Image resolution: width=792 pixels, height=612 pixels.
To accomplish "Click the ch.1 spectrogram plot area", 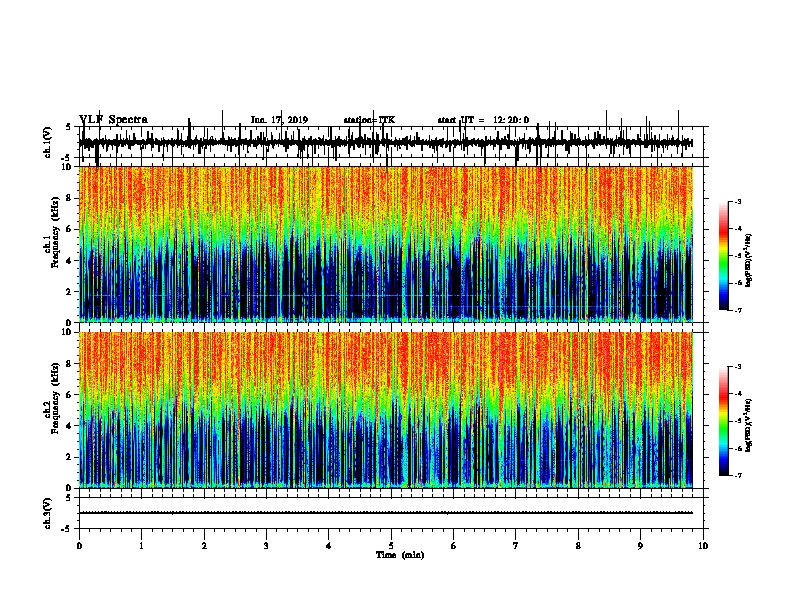I will click(386, 244).
